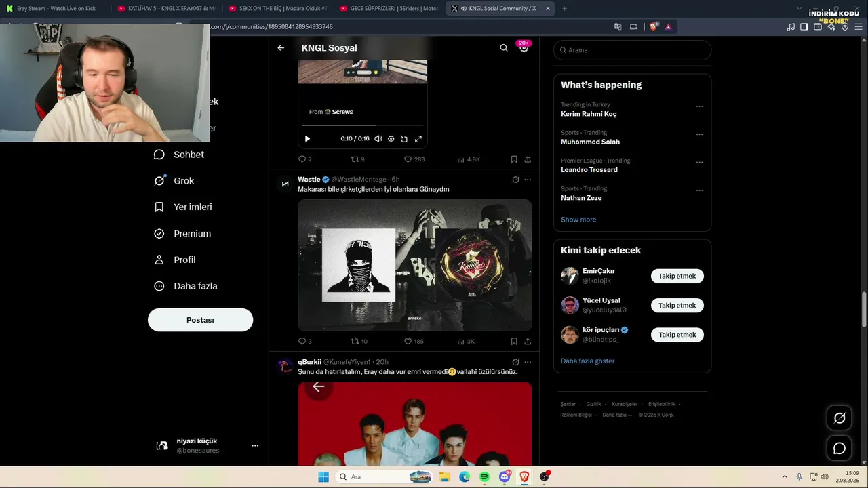Repost the post with 9 reposts
The image size is (868, 488).
[357, 159]
